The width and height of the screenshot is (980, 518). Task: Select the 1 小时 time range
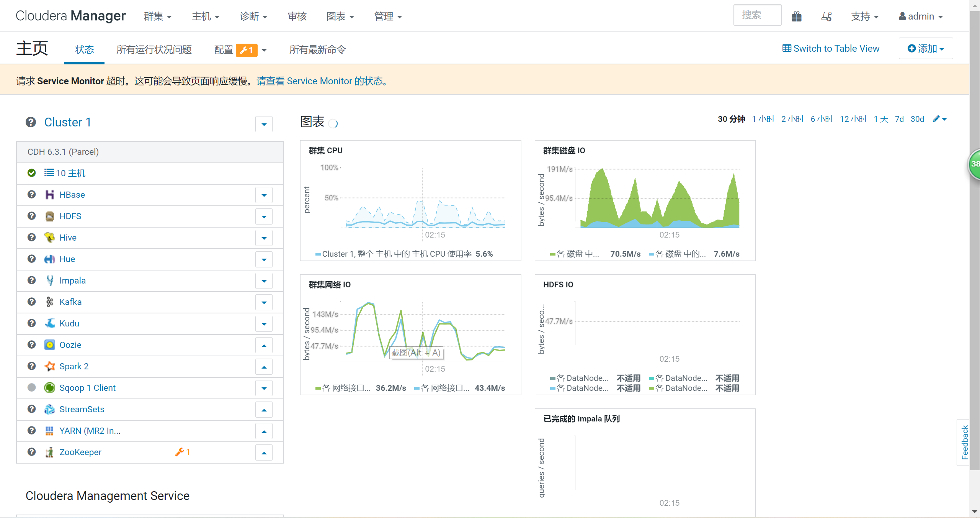pos(763,119)
